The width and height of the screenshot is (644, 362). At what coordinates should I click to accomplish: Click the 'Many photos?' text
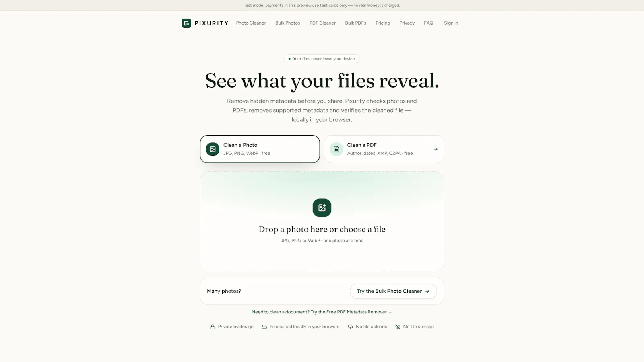(224, 291)
